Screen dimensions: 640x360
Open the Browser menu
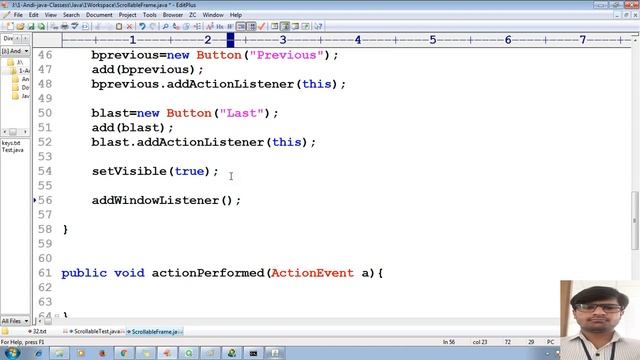pyautogui.click(x=173, y=15)
